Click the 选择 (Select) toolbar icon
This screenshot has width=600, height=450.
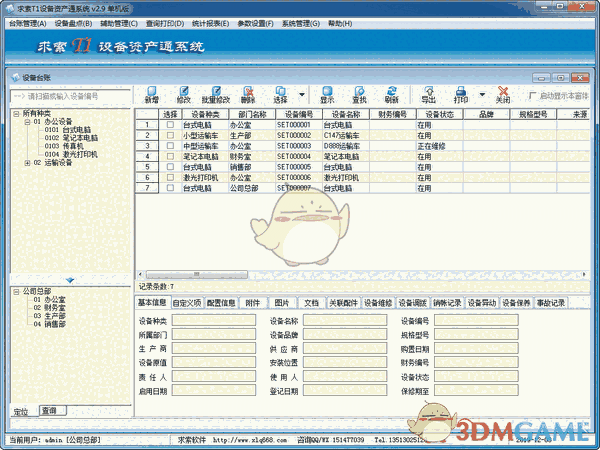280,95
